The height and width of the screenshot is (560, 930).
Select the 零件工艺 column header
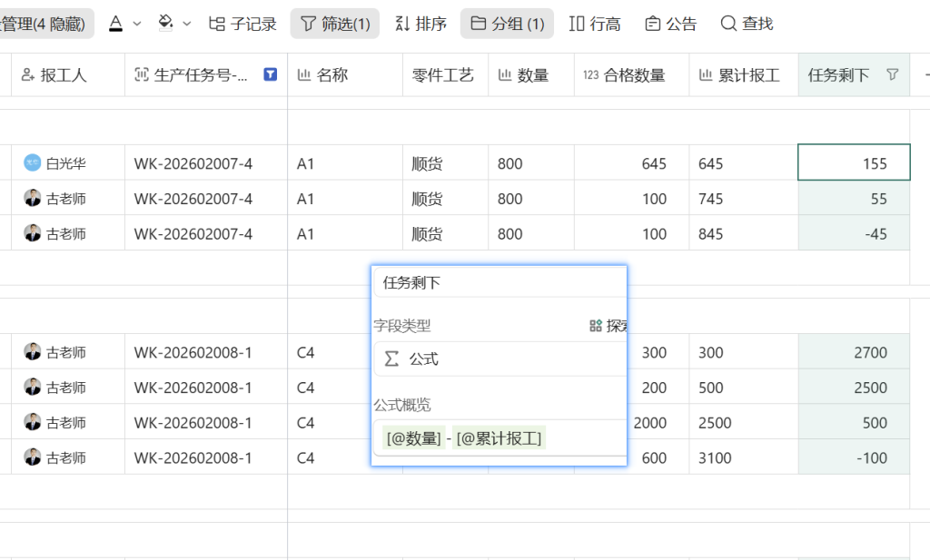click(445, 74)
